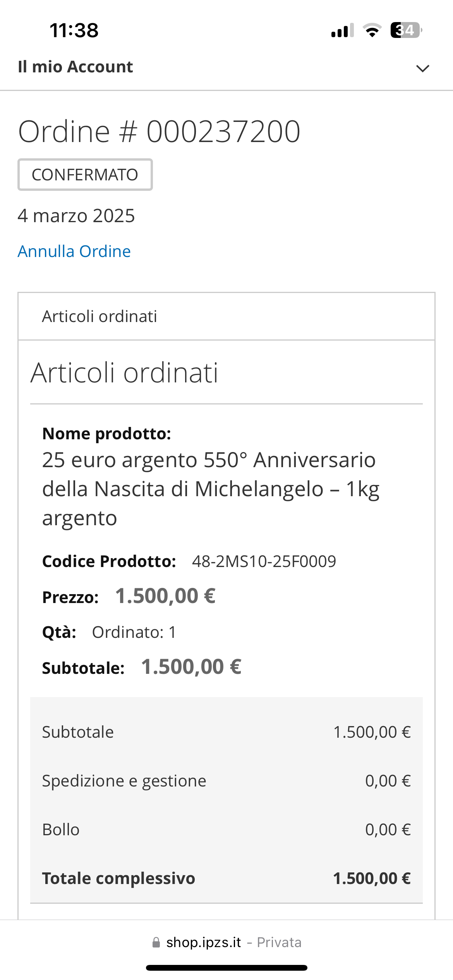Click product code 48-2MS10-25F0009
The height and width of the screenshot is (980, 453).
click(x=264, y=561)
